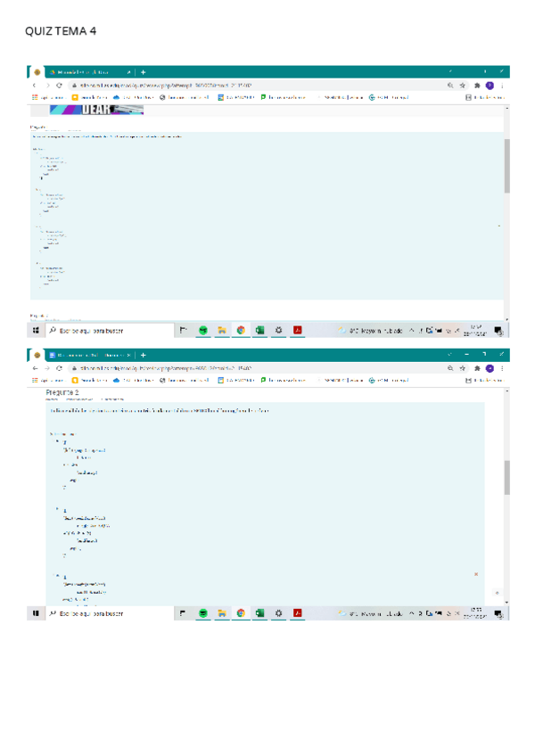Open File Explorer from the upper taskbar
Screen dimensions: 535x756
pyautogui.click(x=222, y=330)
